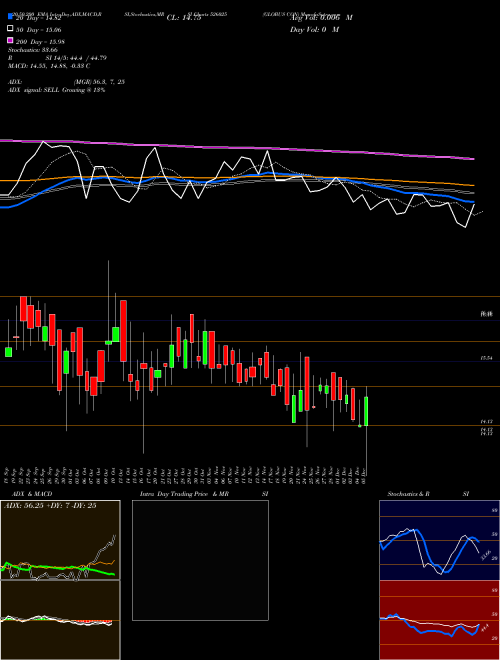Open the MACD histogram chart panel
This screenshot has height=660, width=500.
tap(60, 620)
